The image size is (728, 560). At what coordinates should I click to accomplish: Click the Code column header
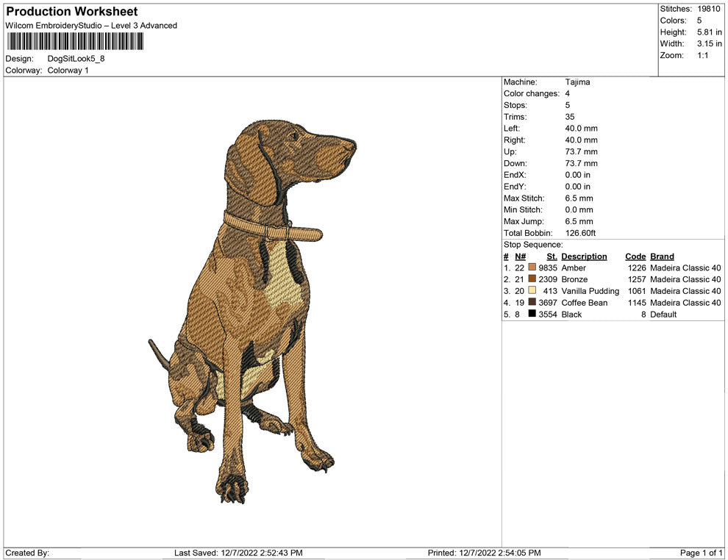point(635,256)
